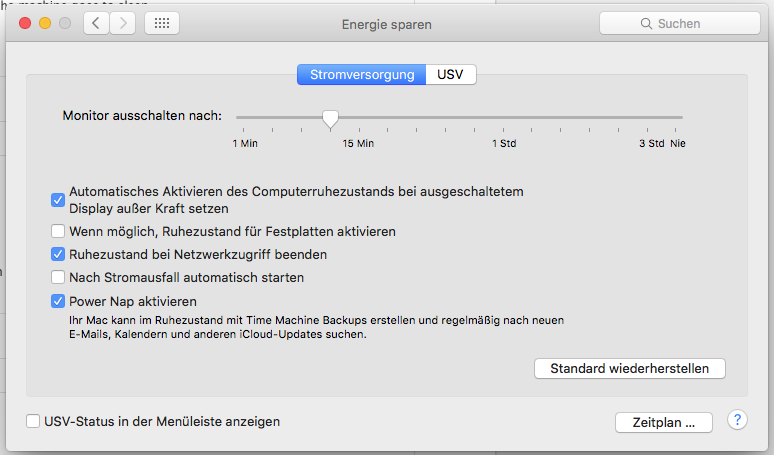Select the Stromversorgung tab
The image size is (774, 455).
pyautogui.click(x=361, y=75)
